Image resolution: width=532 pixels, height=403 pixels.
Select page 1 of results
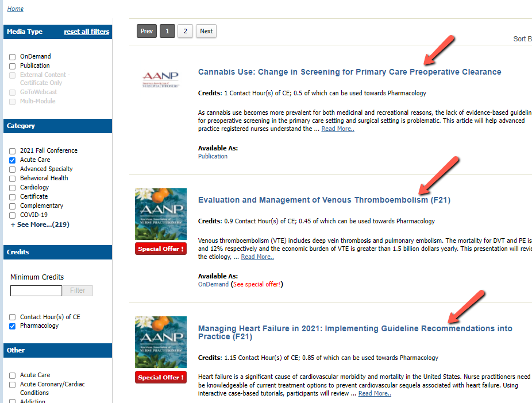(167, 31)
